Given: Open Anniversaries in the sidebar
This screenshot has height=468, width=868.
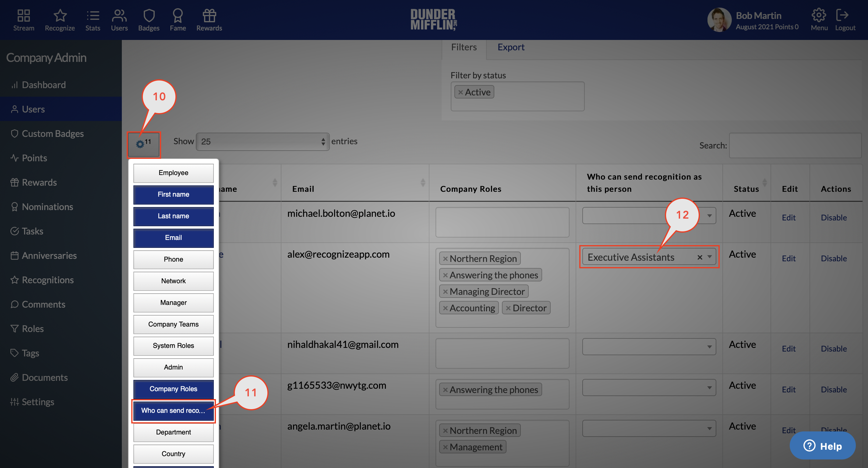Looking at the screenshot, I should (x=61, y=255).
